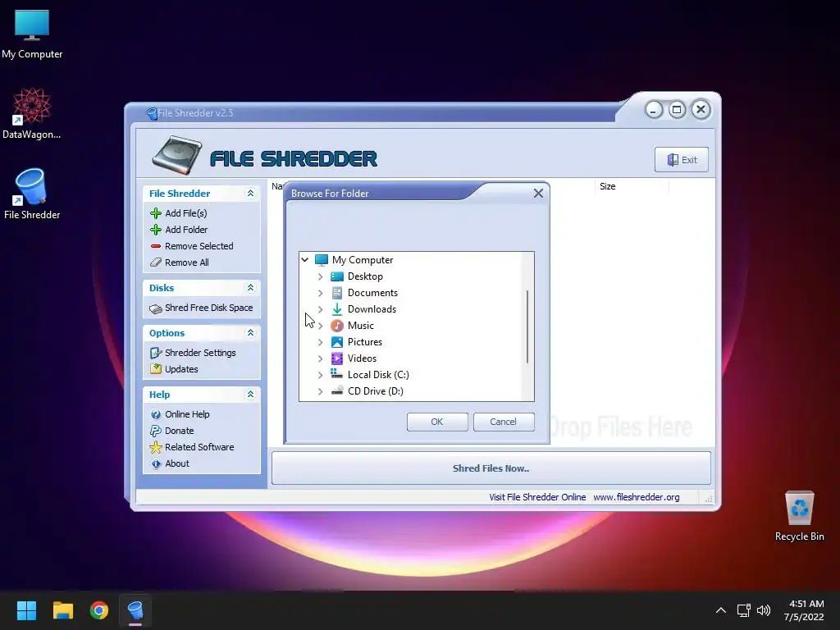840x630 pixels.
Task: Click the CD Drive (D:) disc icon
Action: (337, 390)
